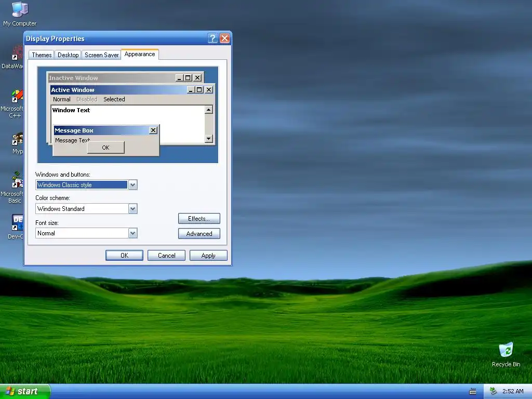The image size is (532, 399).
Task: Open the My Computer desktop icon
Action: tap(19, 14)
